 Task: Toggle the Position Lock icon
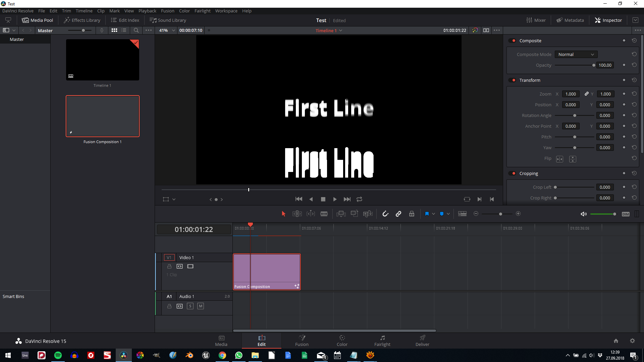[412, 214]
